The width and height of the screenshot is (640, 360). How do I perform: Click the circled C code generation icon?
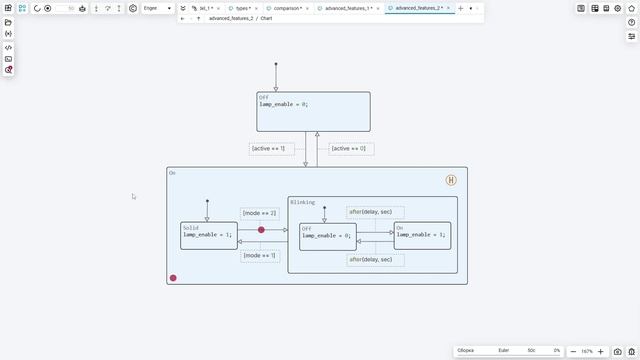133,8
